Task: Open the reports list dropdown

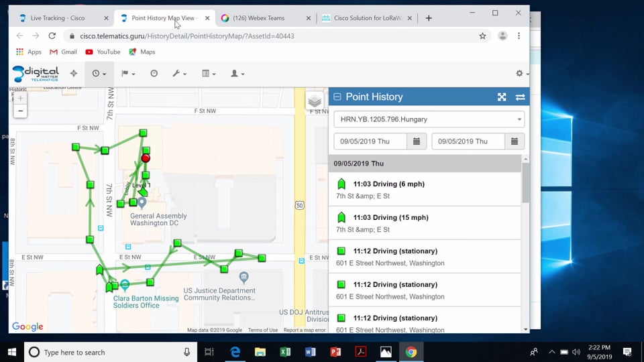Action: (209, 74)
